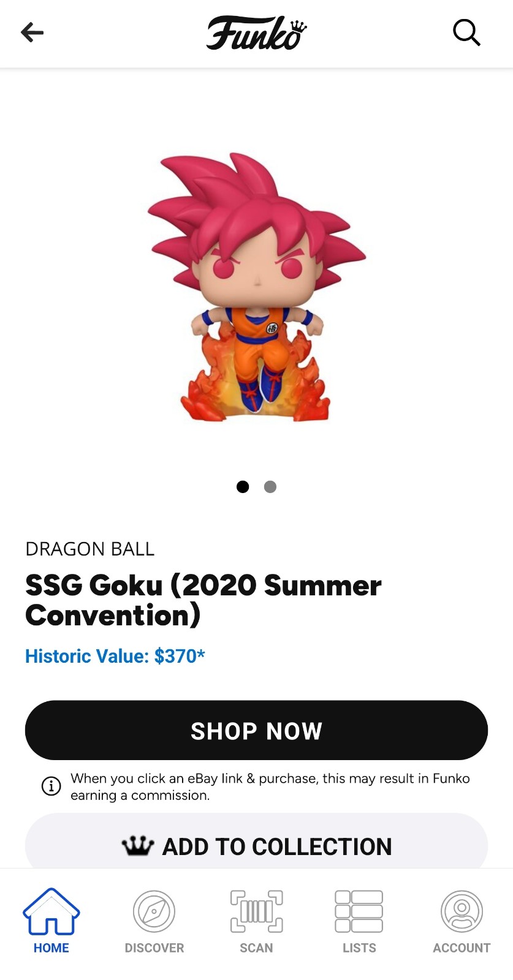Click the SHOP NOW button

pyautogui.click(x=256, y=730)
